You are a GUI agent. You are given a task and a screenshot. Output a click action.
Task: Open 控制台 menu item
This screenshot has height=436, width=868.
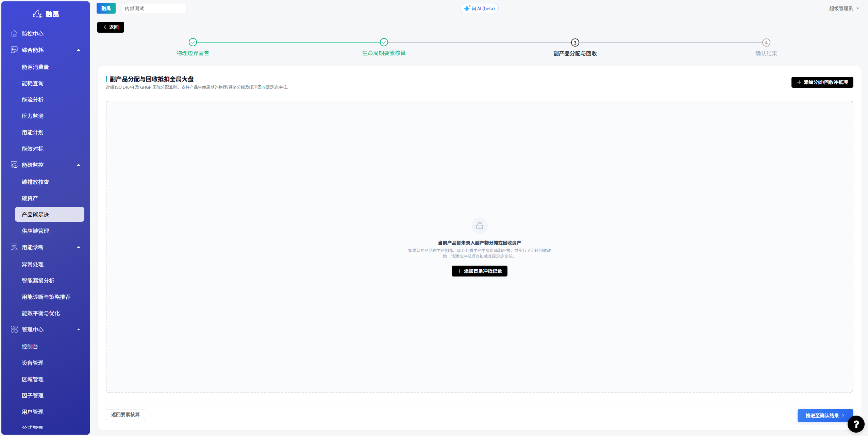[50, 347]
